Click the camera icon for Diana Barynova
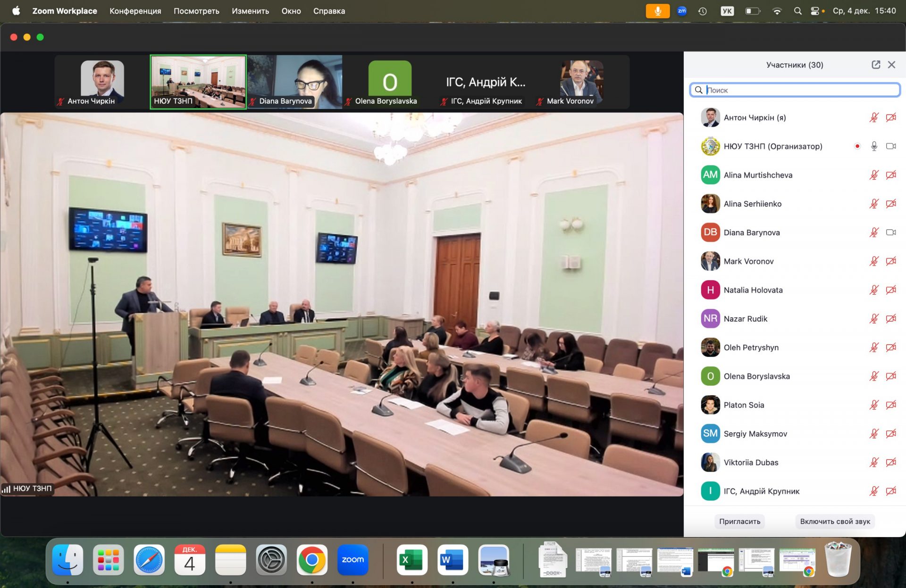The image size is (906, 588). pos(890,232)
